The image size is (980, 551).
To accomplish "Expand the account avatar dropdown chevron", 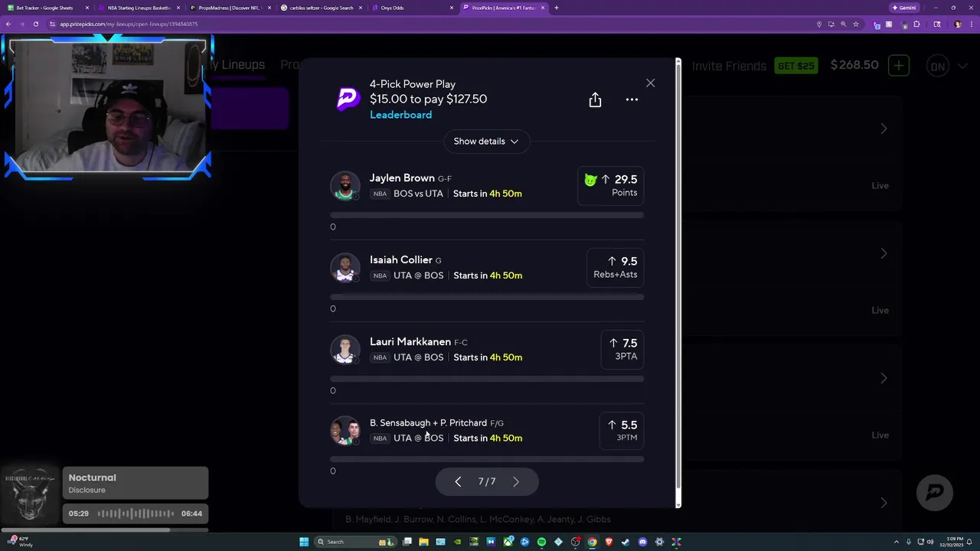I will click(962, 66).
